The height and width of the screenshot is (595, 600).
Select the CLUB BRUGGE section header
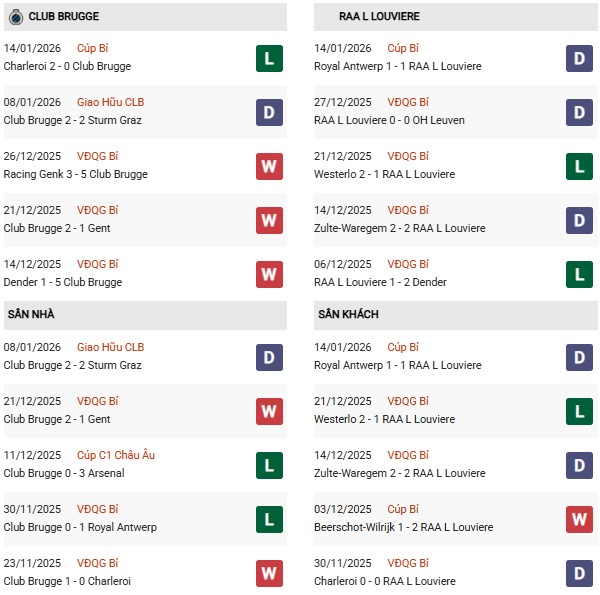(64, 17)
